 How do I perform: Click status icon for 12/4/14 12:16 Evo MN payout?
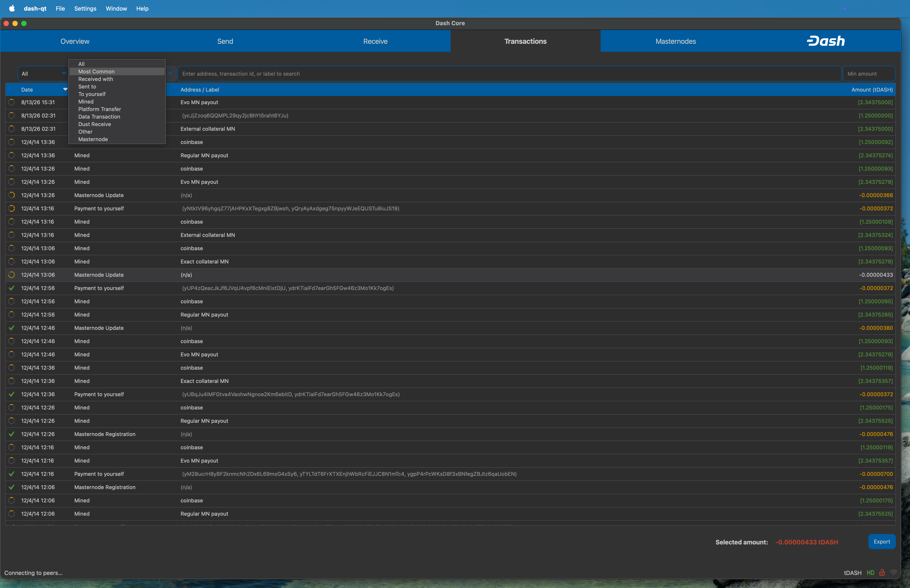12,461
